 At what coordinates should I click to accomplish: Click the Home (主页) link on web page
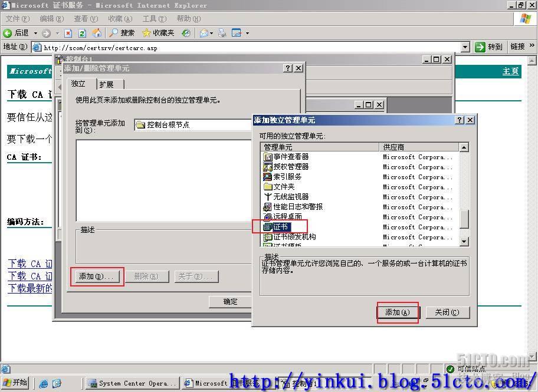point(510,71)
